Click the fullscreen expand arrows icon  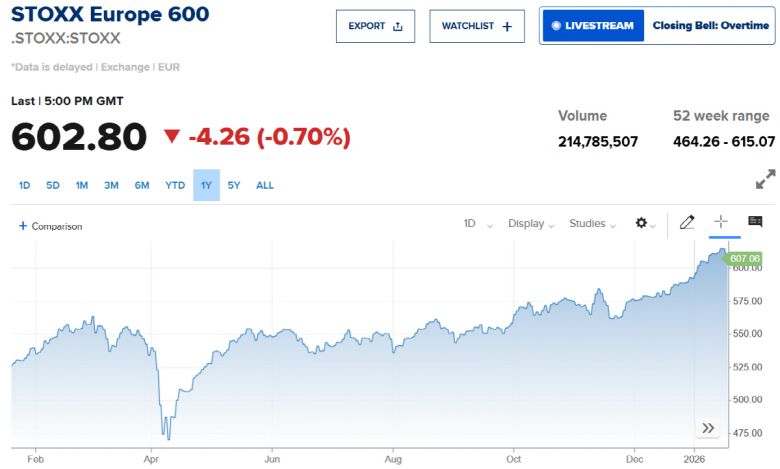(x=765, y=180)
